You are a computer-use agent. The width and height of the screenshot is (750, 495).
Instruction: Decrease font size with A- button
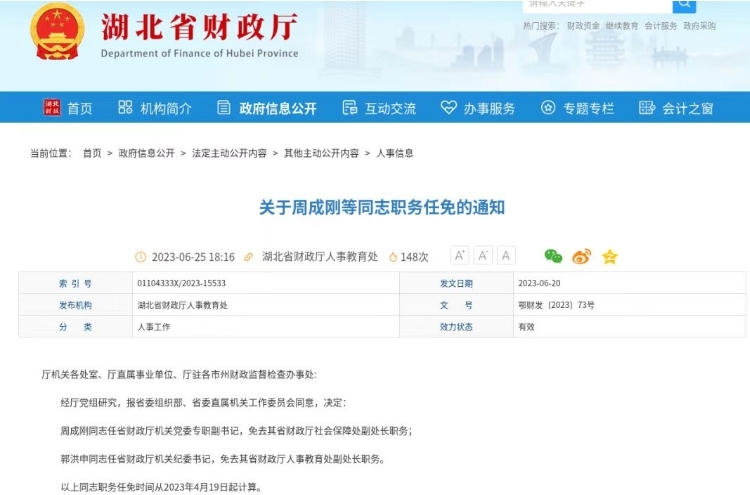pyautogui.click(x=483, y=256)
